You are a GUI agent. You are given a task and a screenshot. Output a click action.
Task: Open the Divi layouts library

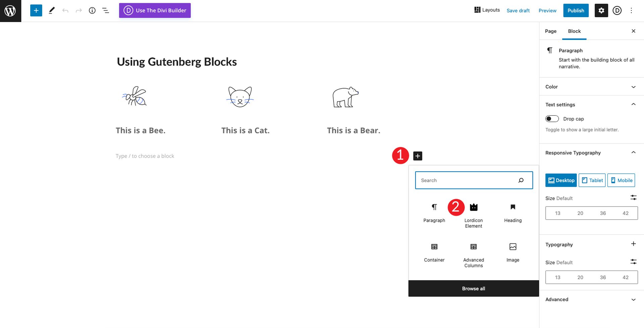[x=487, y=10]
